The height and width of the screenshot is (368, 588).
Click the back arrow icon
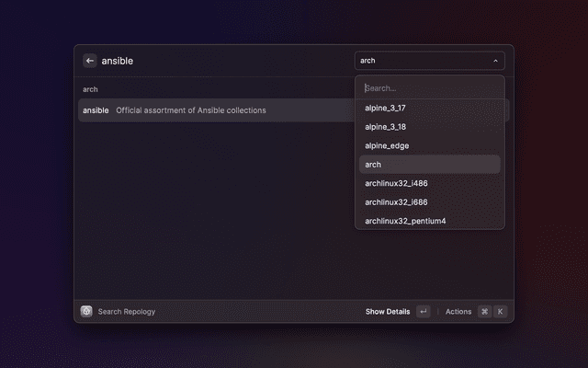pyautogui.click(x=89, y=61)
